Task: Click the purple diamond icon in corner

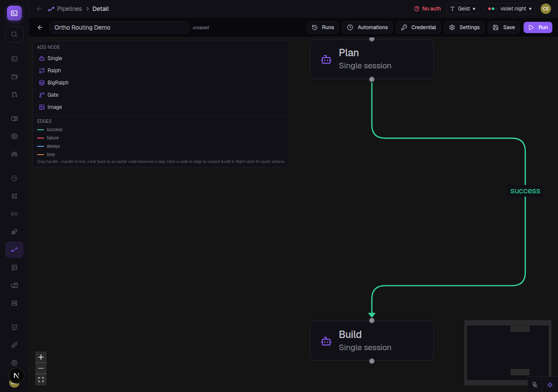Action: coord(550,385)
